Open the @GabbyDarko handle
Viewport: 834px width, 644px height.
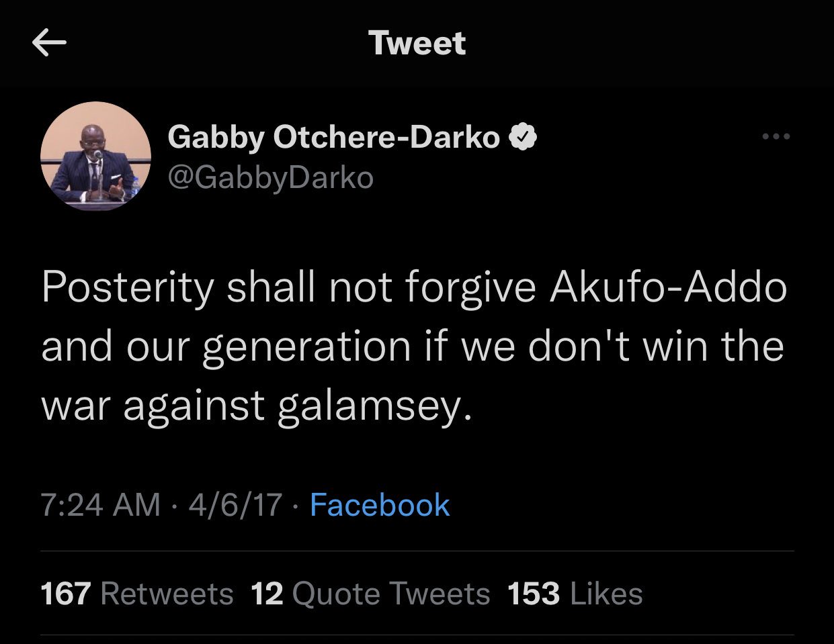269,178
